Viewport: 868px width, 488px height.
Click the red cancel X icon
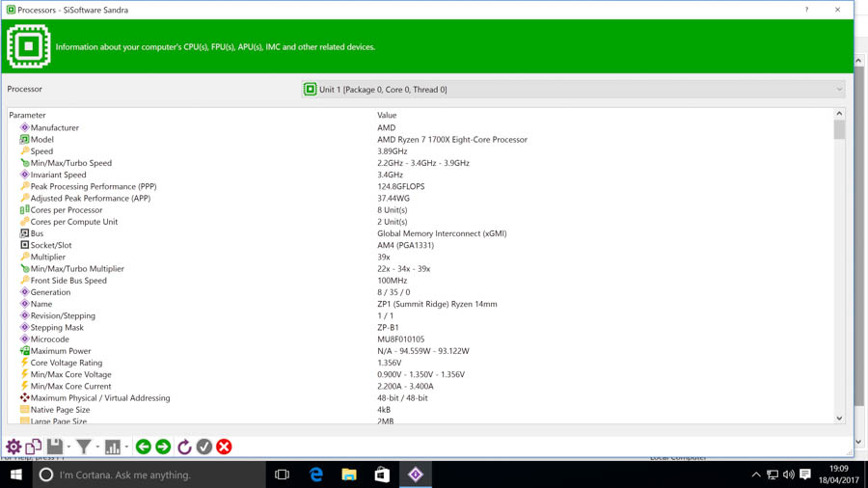point(224,447)
